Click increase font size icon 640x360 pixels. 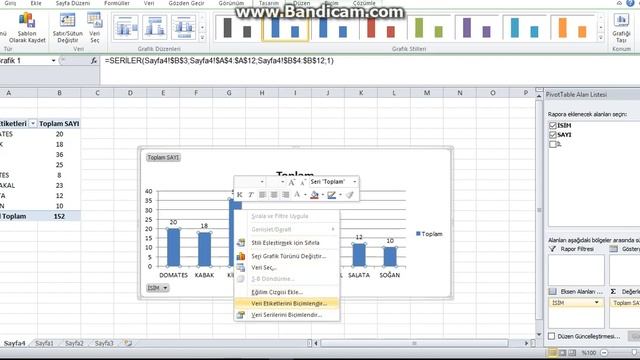coord(291,182)
